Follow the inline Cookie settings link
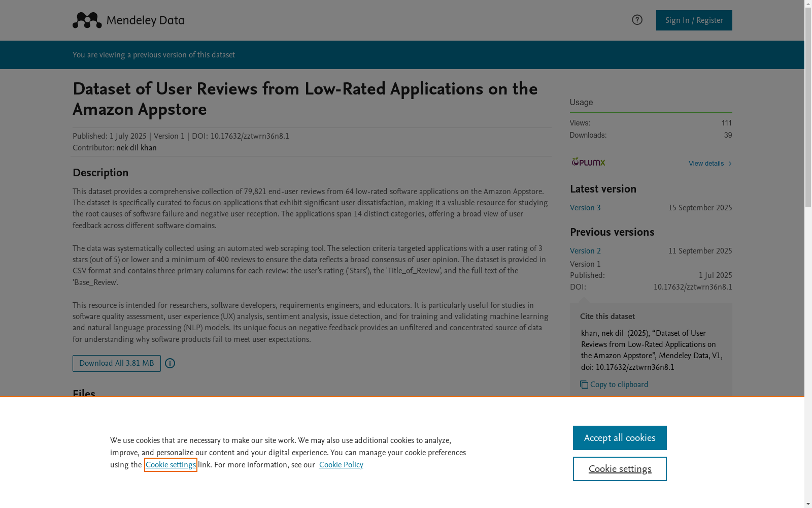The image size is (812, 508). (x=171, y=465)
